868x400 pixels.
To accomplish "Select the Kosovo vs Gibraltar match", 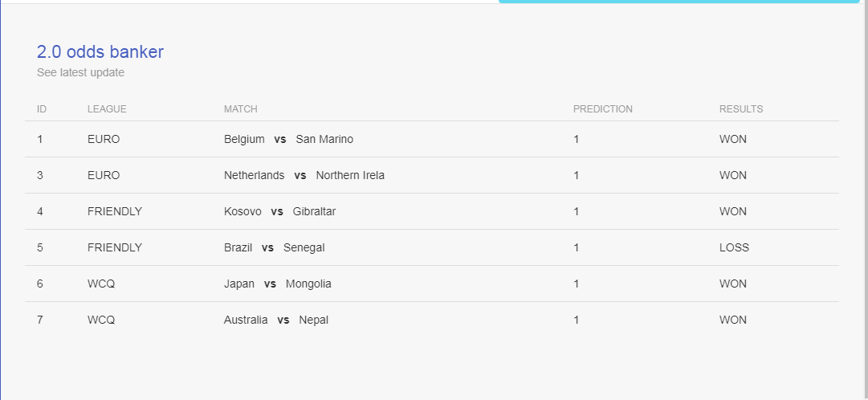I will click(x=279, y=211).
